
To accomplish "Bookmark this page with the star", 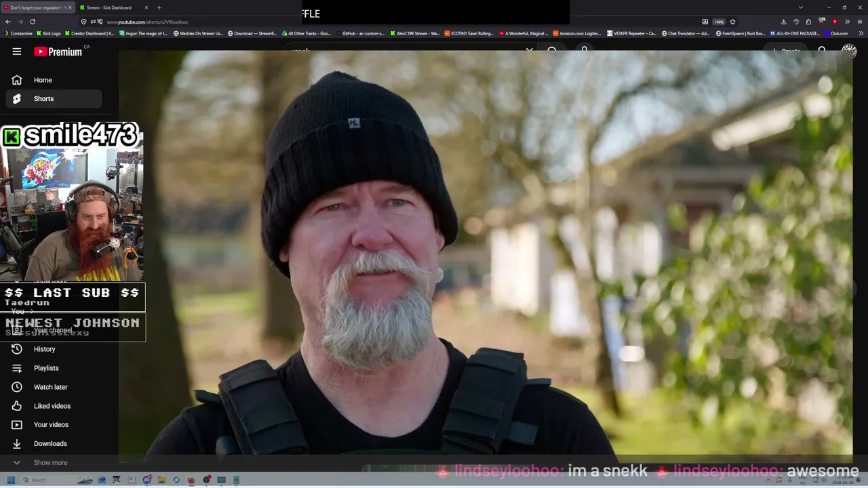I will point(732,22).
